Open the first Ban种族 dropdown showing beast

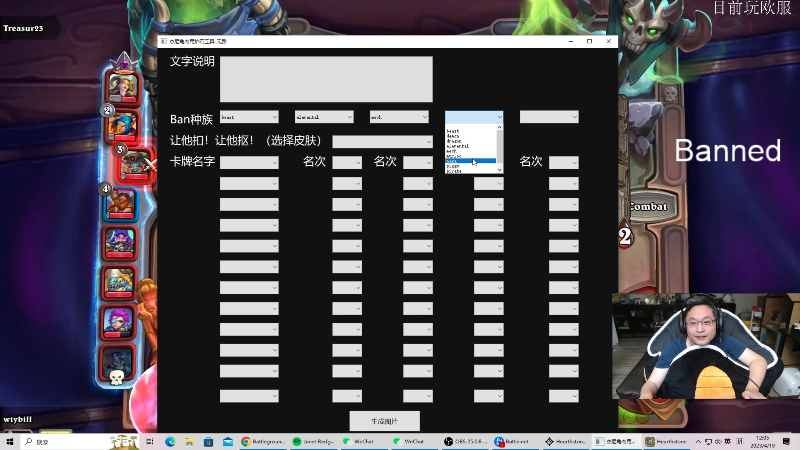[x=249, y=117]
